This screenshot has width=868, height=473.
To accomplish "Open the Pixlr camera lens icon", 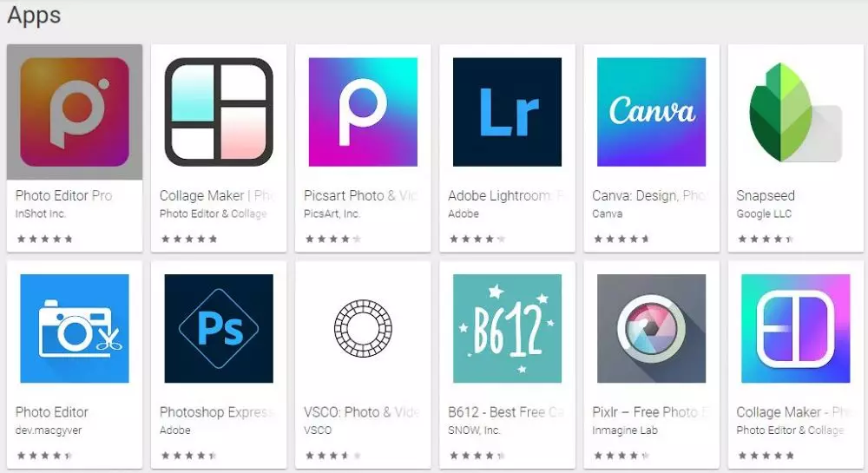I will [x=652, y=329].
